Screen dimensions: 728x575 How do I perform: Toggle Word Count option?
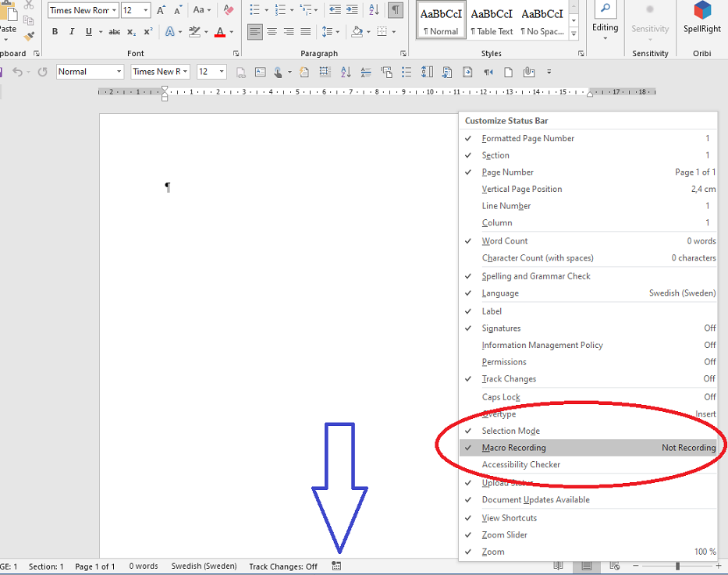[x=588, y=241]
